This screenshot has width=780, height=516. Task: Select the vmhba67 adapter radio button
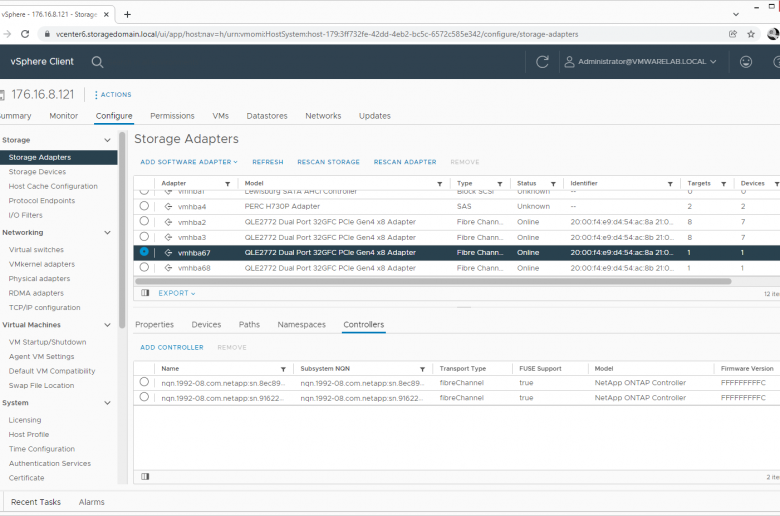[144, 252]
